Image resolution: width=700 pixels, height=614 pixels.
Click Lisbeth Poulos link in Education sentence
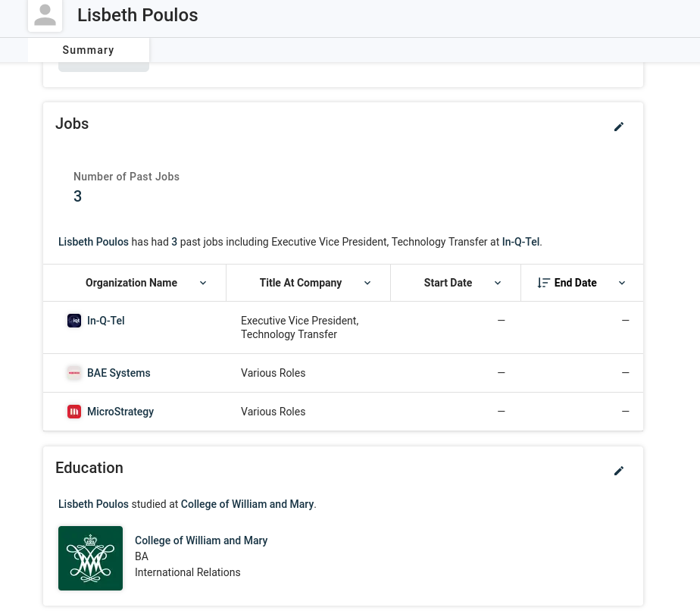tap(93, 504)
